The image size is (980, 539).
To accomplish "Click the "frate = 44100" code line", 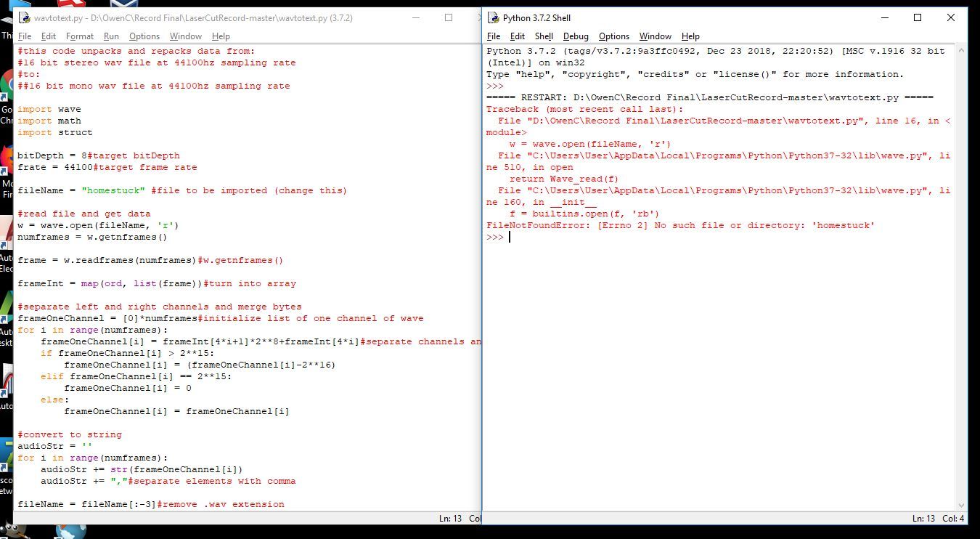I will [107, 168].
